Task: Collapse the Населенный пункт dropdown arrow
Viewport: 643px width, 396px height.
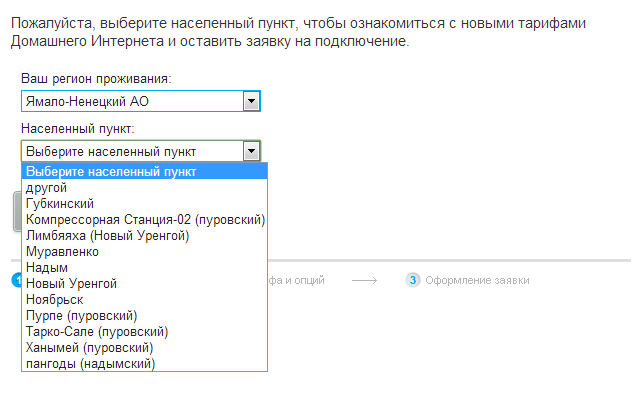Action: 251,151
